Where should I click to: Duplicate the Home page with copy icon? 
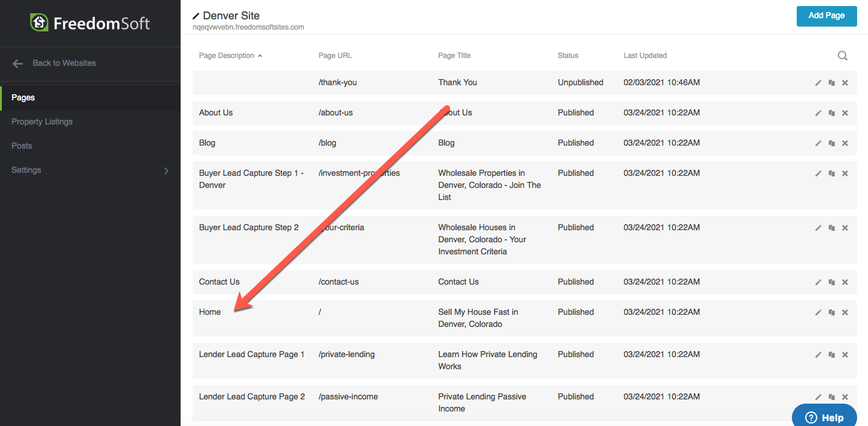pos(832,312)
